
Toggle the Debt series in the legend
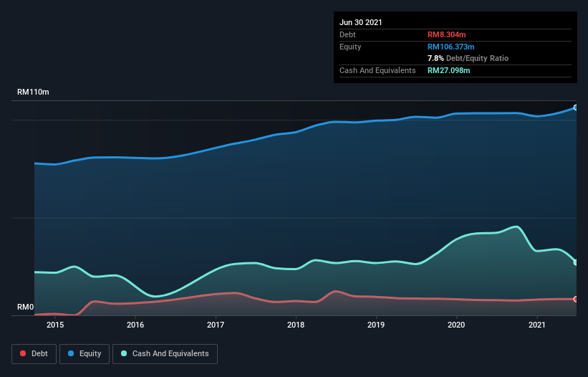point(32,353)
